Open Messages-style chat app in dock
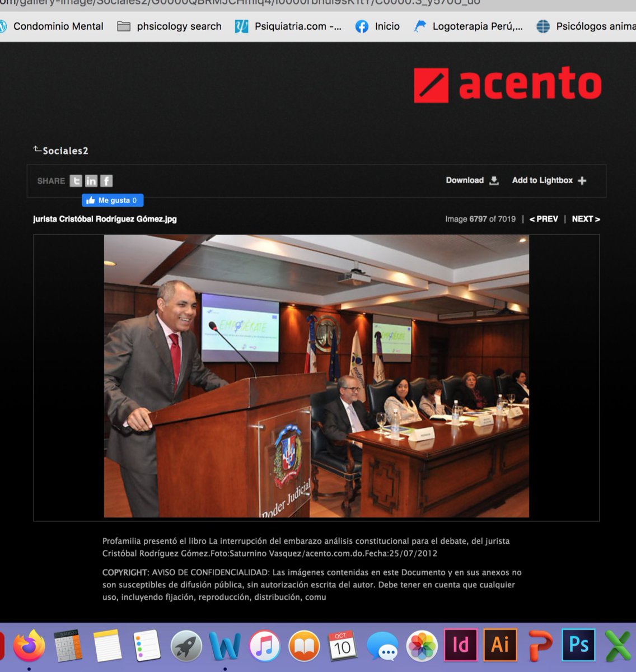Image resolution: width=636 pixels, height=672 pixels. pyautogui.click(x=382, y=647)
